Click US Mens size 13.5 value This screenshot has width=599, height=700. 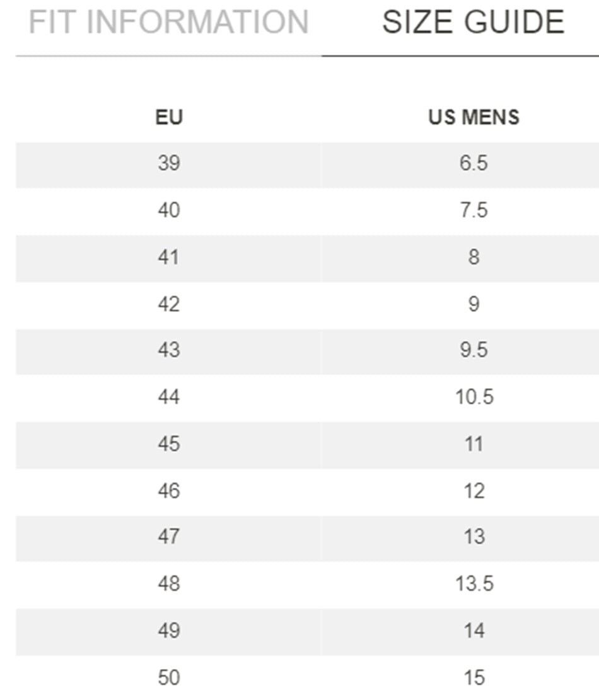click(474, 584)
